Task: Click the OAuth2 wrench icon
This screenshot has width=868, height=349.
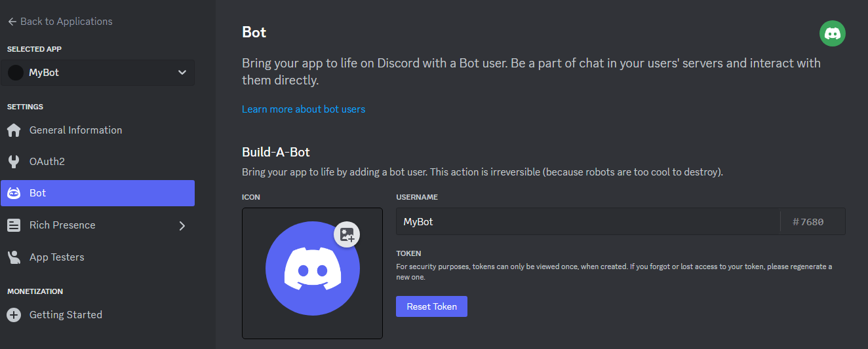Action: 14,162
